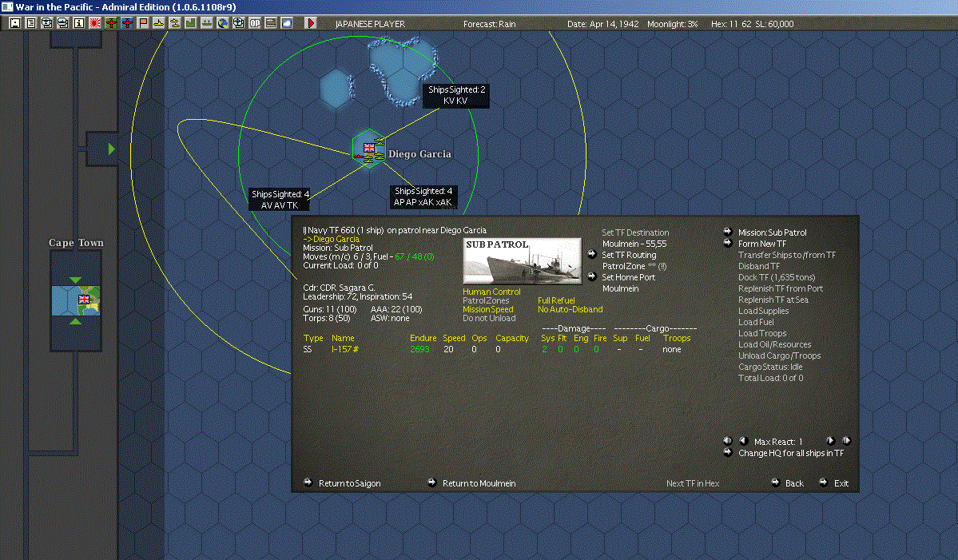
Task: Click the arrow icon beside Exit
Action: point(824,483)
